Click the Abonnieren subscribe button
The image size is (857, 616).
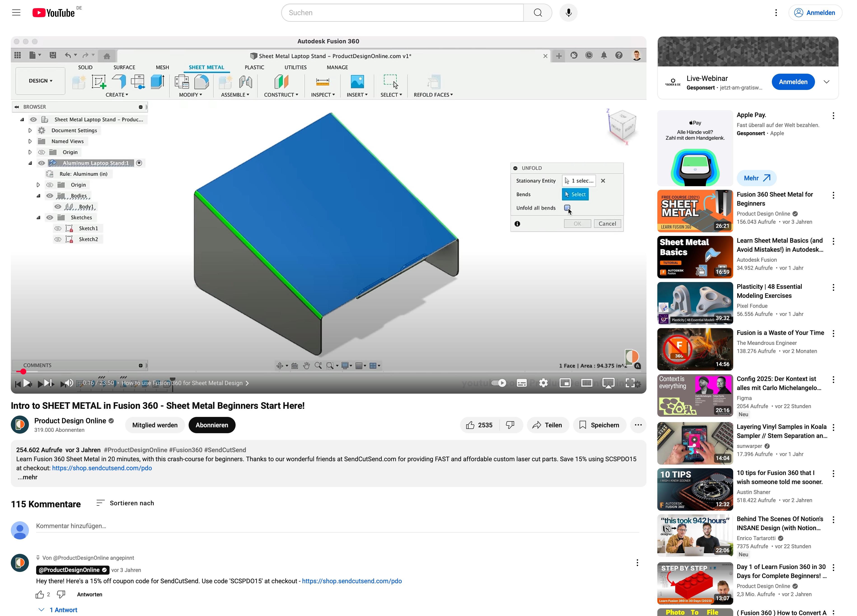click(x=212, y=425)
